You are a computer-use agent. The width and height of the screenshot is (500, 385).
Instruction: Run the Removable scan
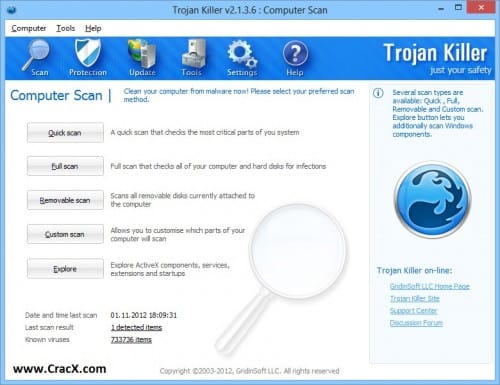point(65,200)
